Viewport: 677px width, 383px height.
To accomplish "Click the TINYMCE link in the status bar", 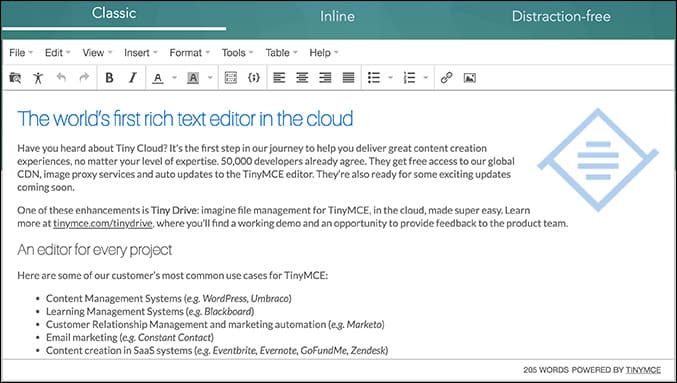I will tap(643, 370).
